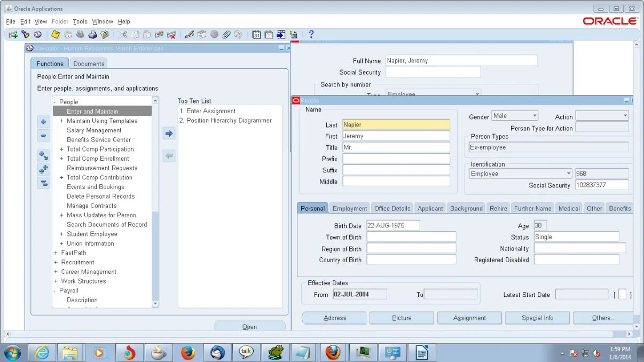Click the calendar icon showing 31
Image resolution: width=644 pixels, height=362 pixels.
pos(257,35)
